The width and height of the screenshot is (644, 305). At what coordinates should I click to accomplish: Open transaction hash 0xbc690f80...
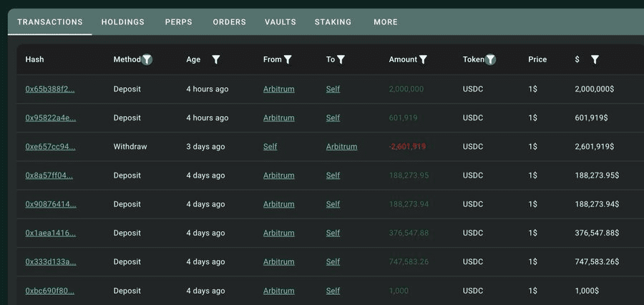tap(50, 291)
